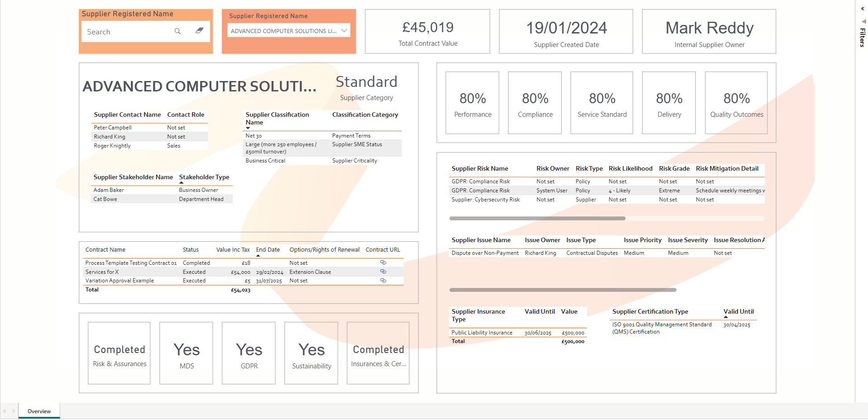Open contract URL link for Services for X
The width and height of the screenshot is (868, 420).
click(x=383, y=272)
